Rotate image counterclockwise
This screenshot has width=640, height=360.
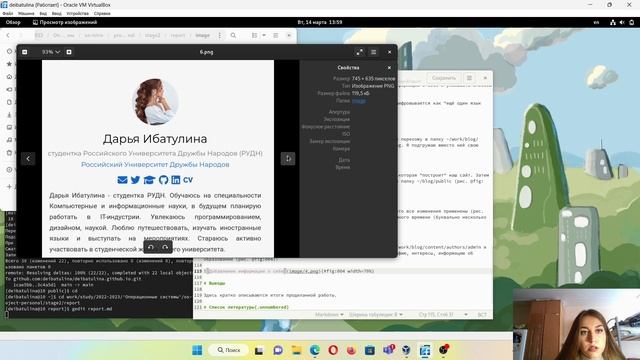[x=151, y=247]
